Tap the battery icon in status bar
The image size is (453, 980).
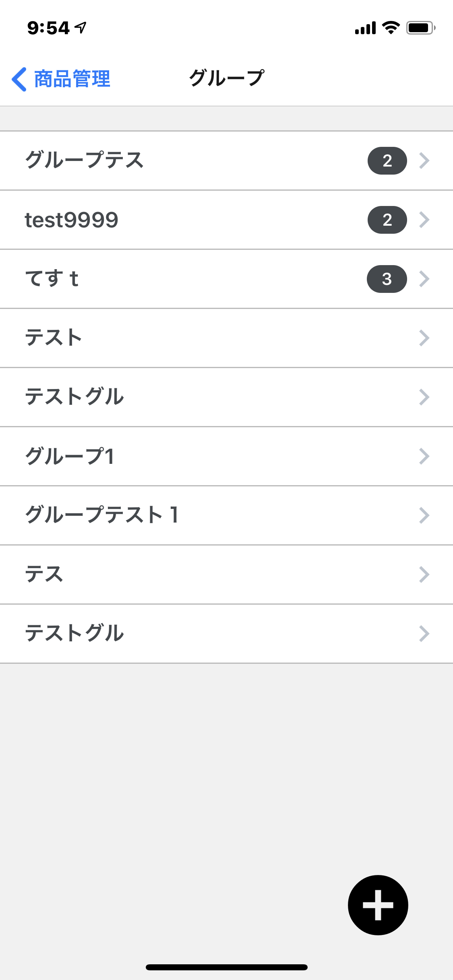pyautogui.click(x=420, y=28)
